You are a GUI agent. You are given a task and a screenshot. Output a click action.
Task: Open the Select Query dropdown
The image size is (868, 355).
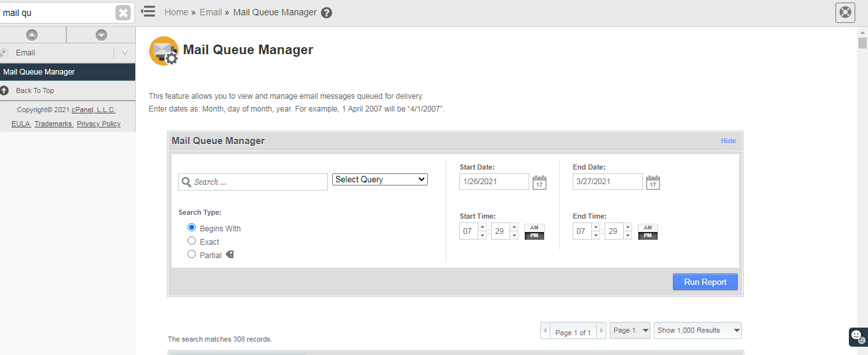[380, 180]
